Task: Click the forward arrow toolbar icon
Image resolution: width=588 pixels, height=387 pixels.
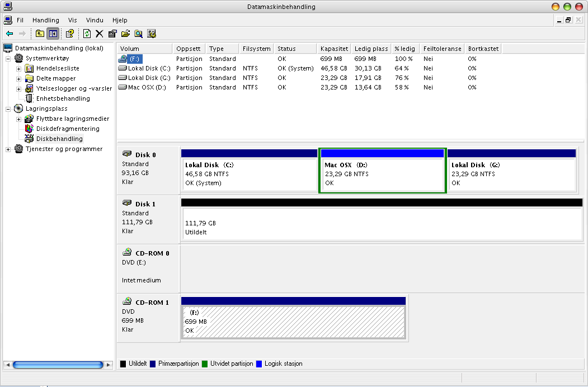Action: 22,34
